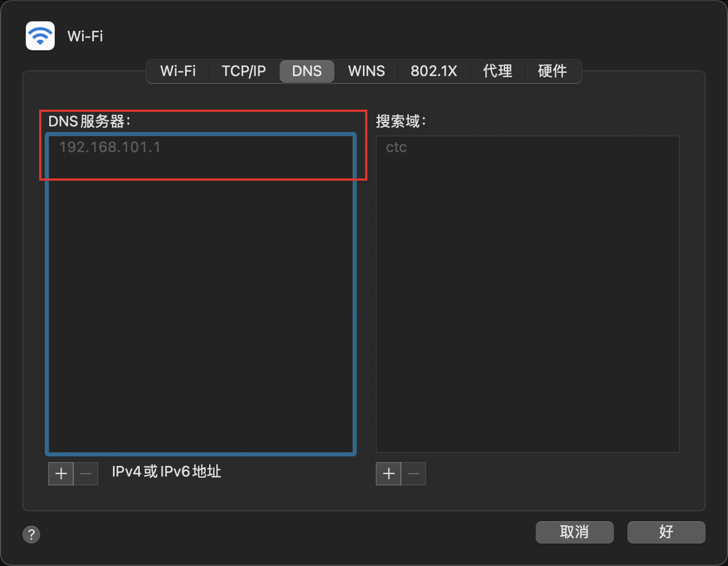Click the 取消 button

click(x=575, y=532)
